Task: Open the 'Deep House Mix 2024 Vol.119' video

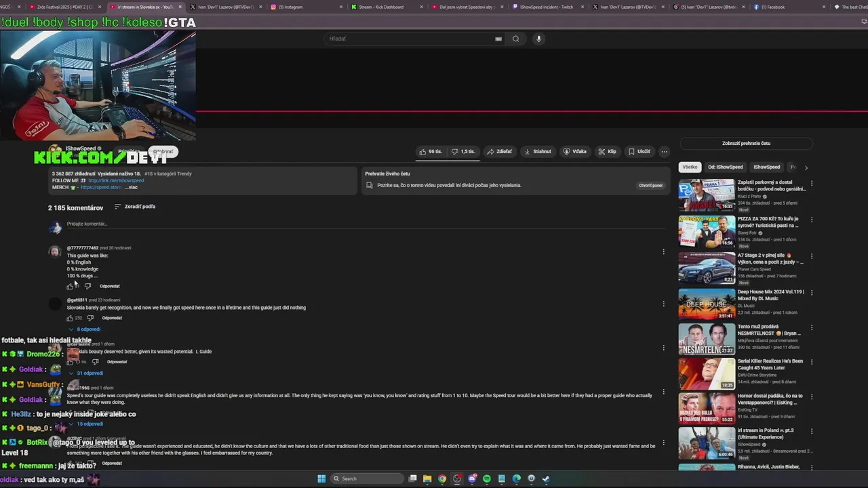Action: [x=707, y=304]
